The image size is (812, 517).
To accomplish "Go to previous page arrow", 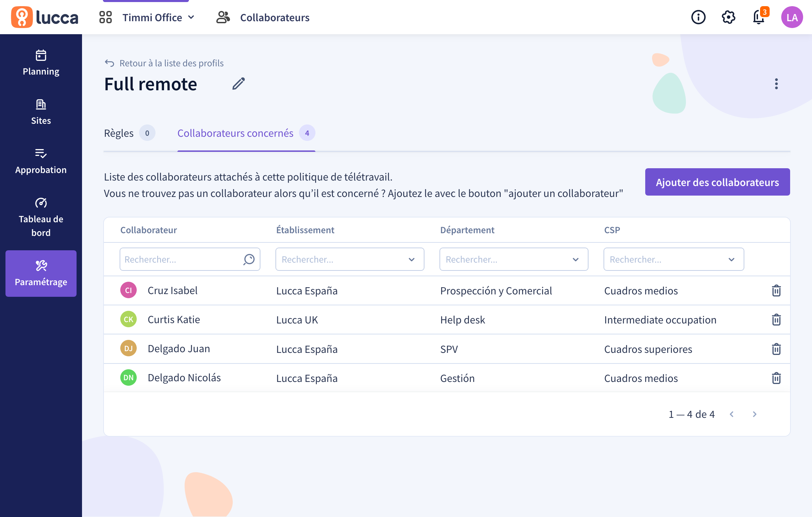I will coord(732,414).
